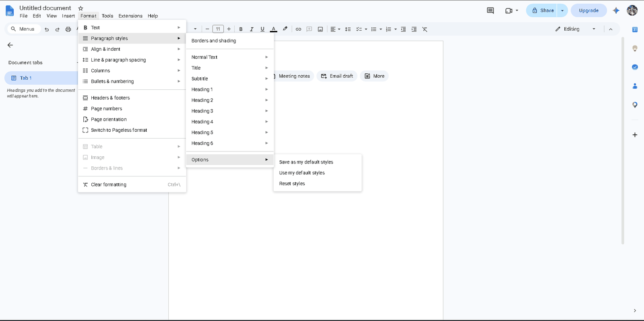Open Page orientation menu entry
Viewport: 644px width, 321px height.
tap(132, 119)
